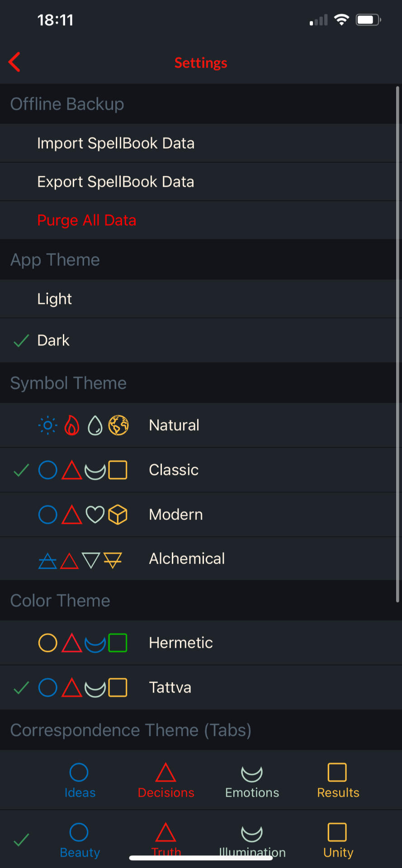Image resolution: width=402 pixels, height=868 pixels.
Task: Click the flame icon in Natural theme
Action: (x=71, y=425)
